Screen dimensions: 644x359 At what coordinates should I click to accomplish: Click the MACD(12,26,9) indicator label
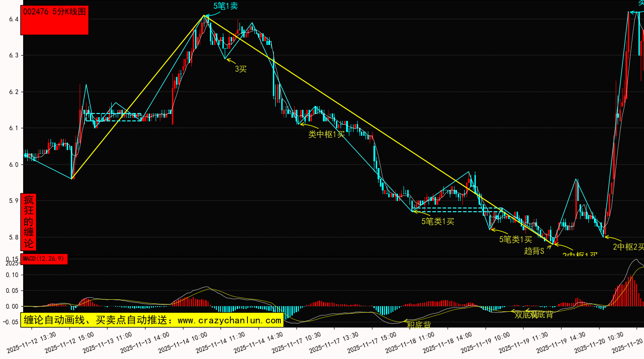(44, 258)
